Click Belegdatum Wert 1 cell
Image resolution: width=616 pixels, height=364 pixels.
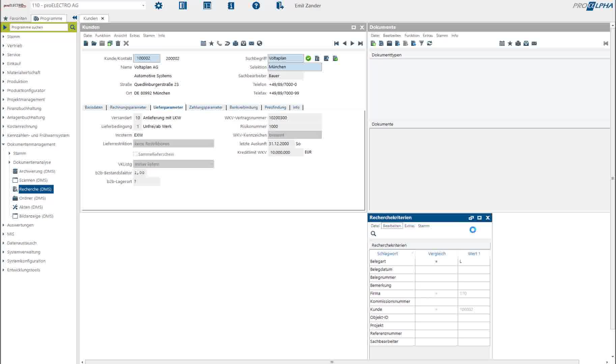point(474,269)
